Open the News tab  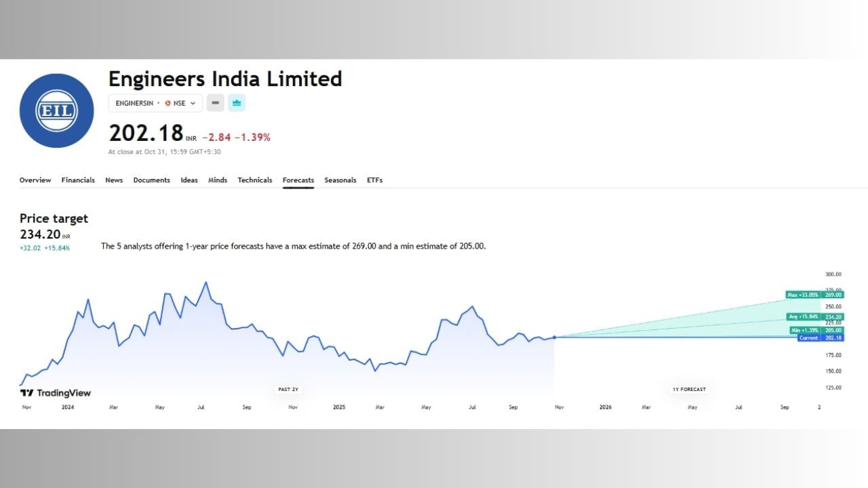(x=114, y=180)
